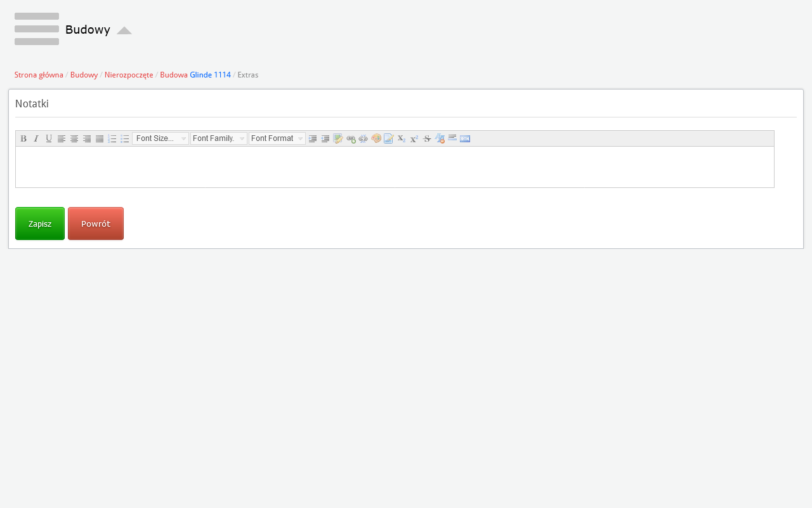Center align the notes text
This screenshot has width=812, height=508.
[x=74, y=138]
